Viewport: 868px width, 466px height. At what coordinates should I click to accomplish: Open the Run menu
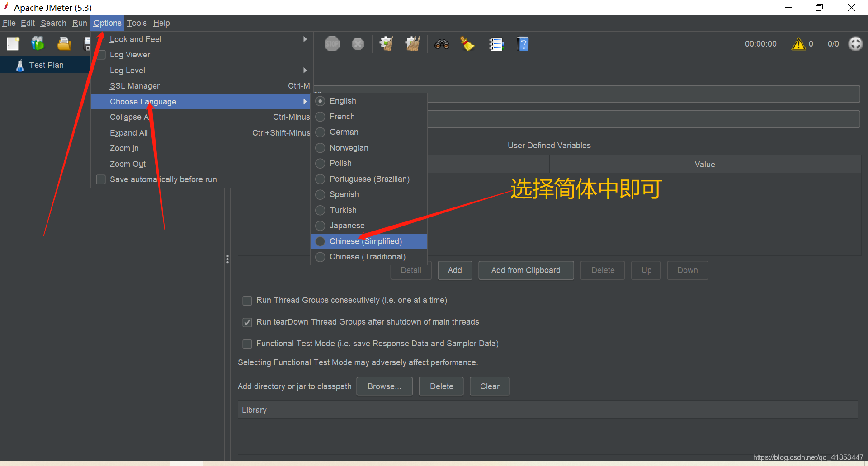tap(80, 23)
